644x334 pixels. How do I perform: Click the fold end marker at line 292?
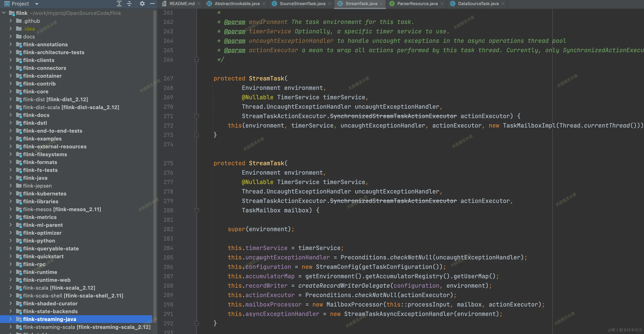(197, 323)
